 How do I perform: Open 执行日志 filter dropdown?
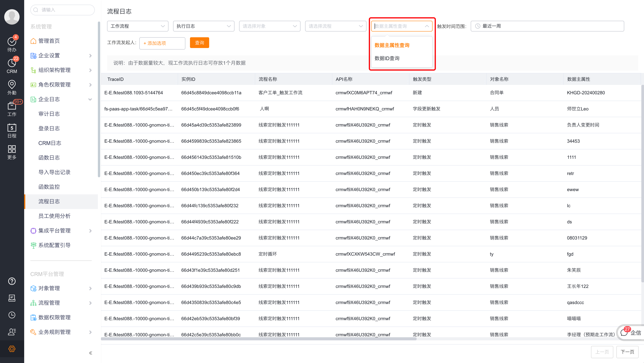pyautogui.click(x=203, y=26)
